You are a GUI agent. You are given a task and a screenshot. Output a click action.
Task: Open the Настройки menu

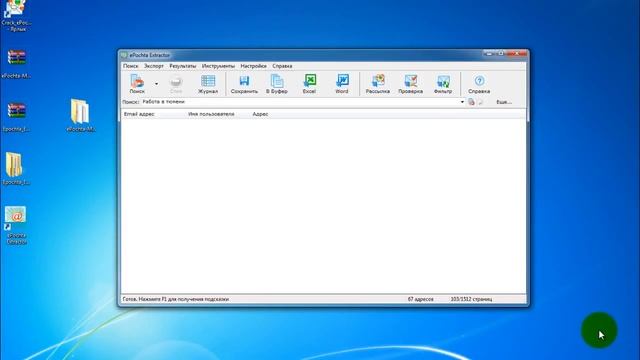253,66
